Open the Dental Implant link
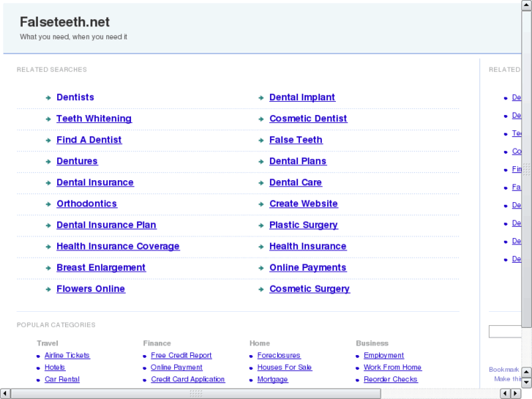532x399 pixels. pos(302,97)
